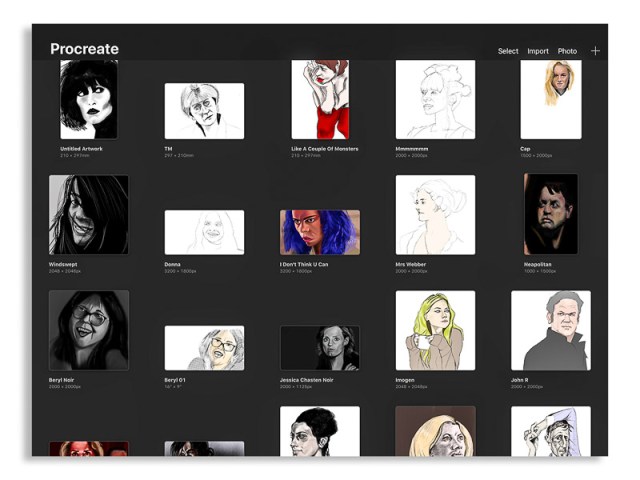Tap the plus icon to create new canvas

595,51
